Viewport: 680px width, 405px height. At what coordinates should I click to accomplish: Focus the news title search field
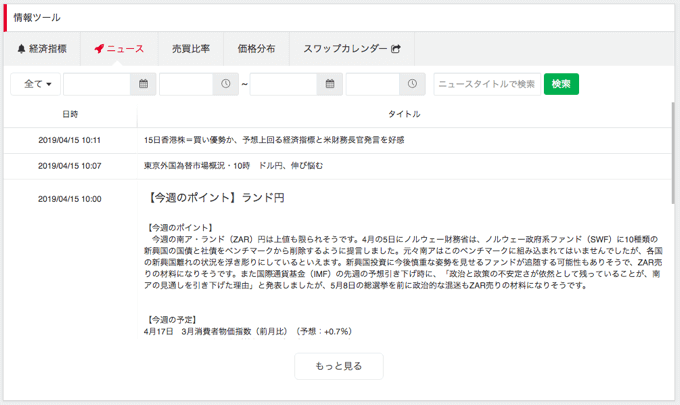tap(486, 84)
